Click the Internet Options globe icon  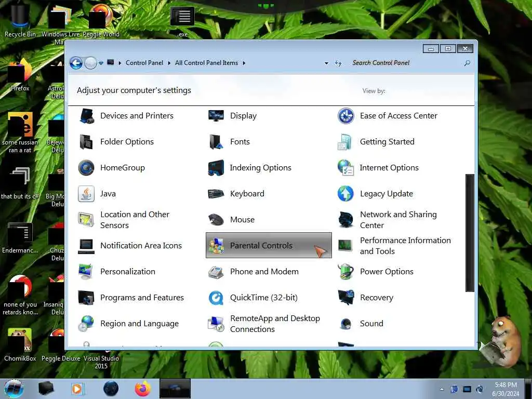click(x=345, y=168)
